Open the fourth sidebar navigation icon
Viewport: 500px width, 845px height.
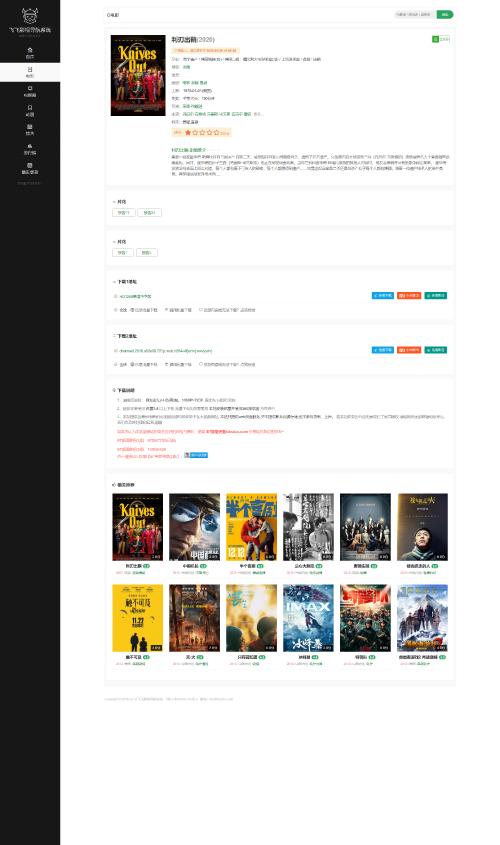click(30, 108)
